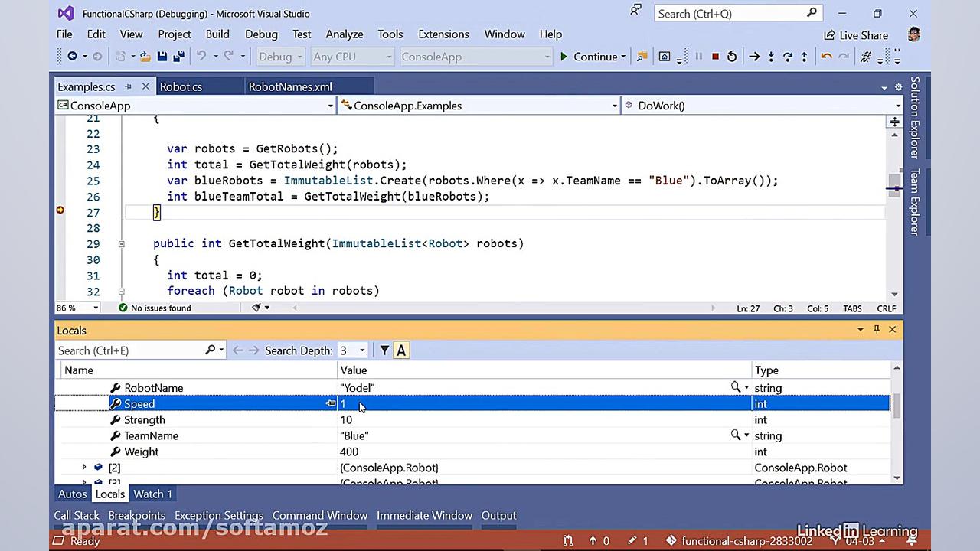Click the functional-csharp-2833002 repository status
Image resolution: width=980 pixels, height=551 pixels.
click(x=739, y=541)
